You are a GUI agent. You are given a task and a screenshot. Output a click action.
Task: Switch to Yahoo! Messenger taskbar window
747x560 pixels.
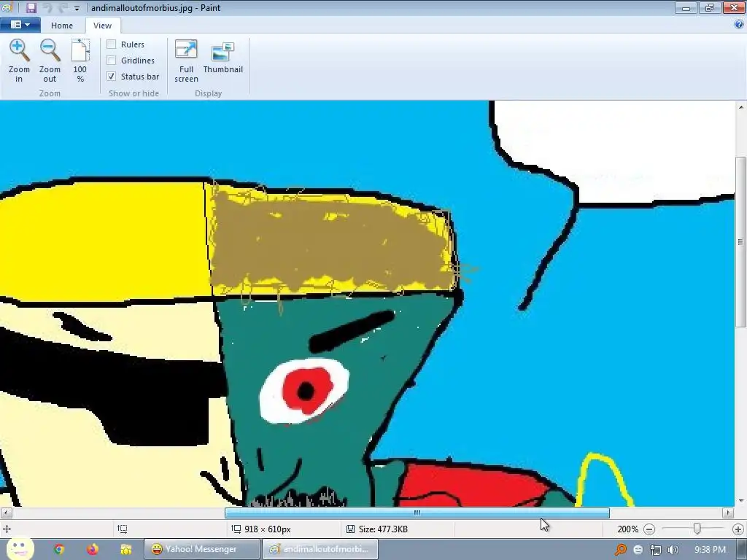click(202, 549)
